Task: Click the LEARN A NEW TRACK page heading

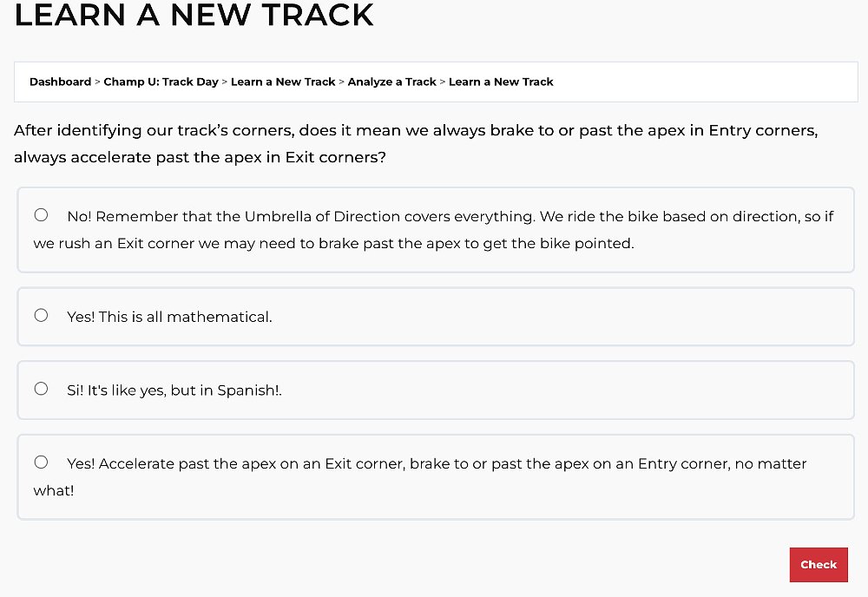Action: point(194,15)
